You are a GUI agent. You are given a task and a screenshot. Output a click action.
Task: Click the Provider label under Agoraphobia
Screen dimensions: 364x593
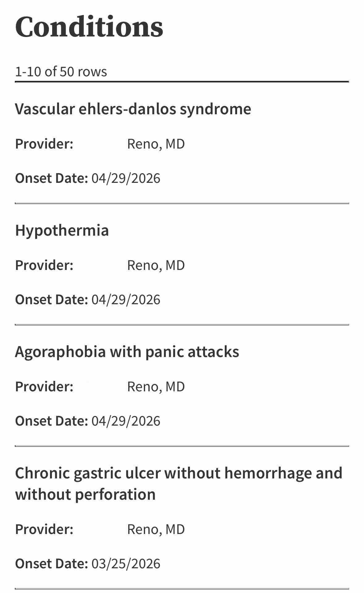[44, 387]
